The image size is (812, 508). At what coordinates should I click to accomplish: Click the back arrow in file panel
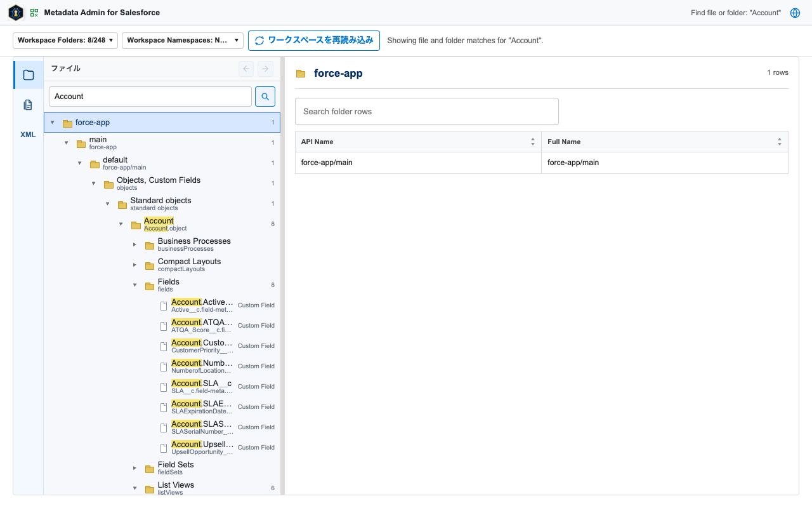pyautogui.click(x=246, y=69)
